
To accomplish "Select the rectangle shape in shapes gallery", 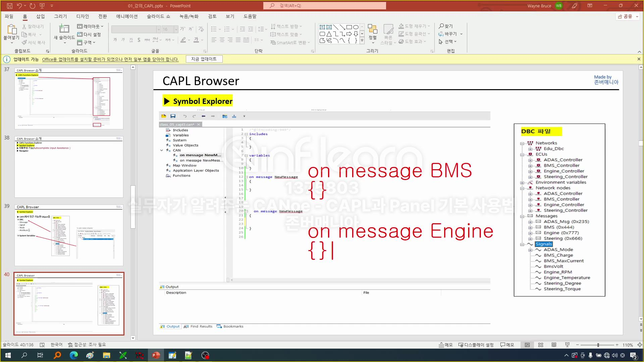I will tap(349, 27).
